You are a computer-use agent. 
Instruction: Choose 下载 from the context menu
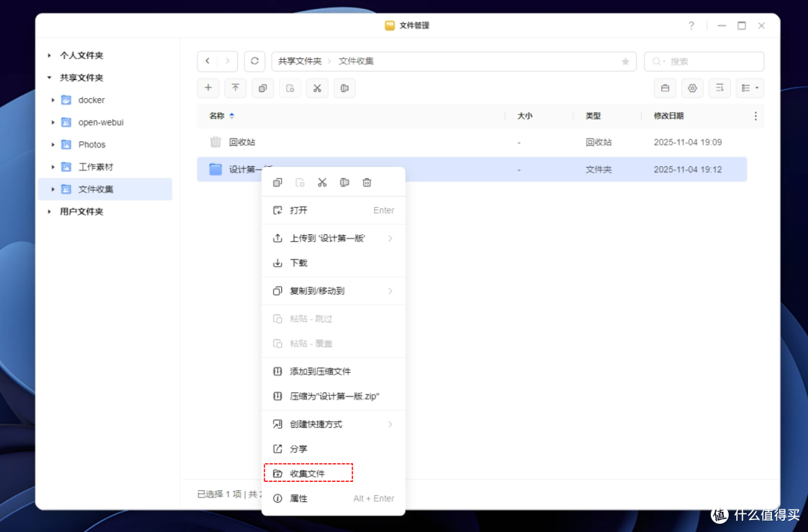point(334,263)
